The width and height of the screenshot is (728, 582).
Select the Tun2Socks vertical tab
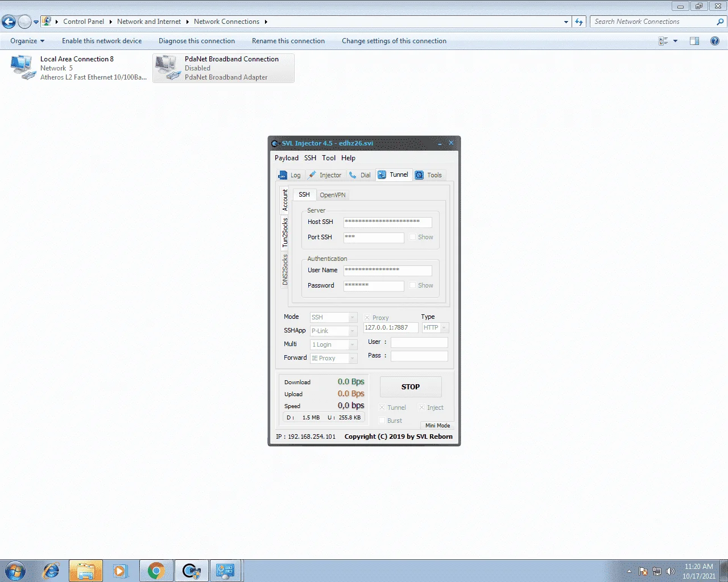click(x=285, y=232)
